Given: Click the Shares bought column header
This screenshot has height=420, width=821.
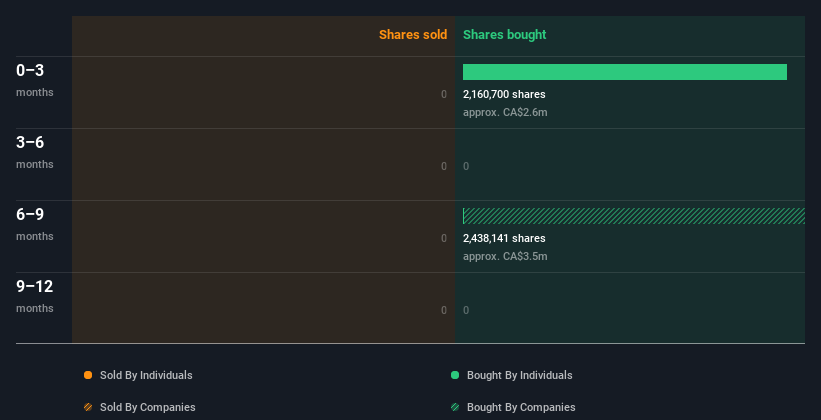Looking at the screenshot, I should pos(504,35).
